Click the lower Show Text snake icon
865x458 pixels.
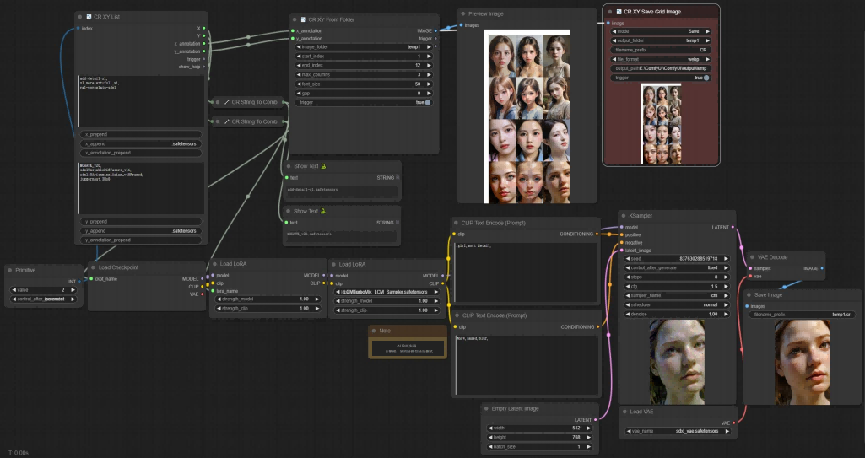(323, 211)
